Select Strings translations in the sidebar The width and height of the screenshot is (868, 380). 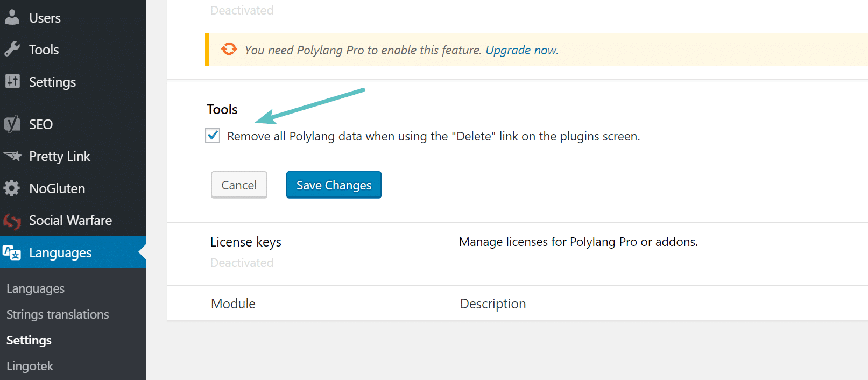[58, 314]
